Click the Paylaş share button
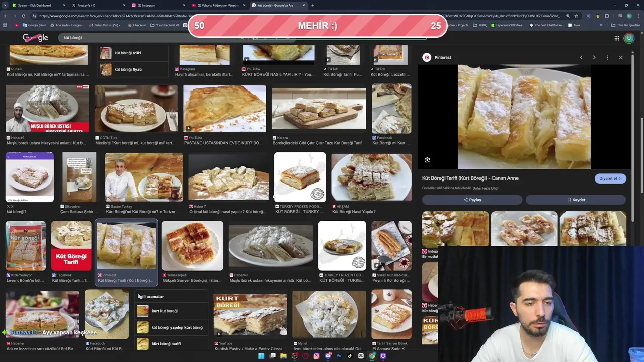Viewport: 644px width, 362px height. click(x=472, y=200)
